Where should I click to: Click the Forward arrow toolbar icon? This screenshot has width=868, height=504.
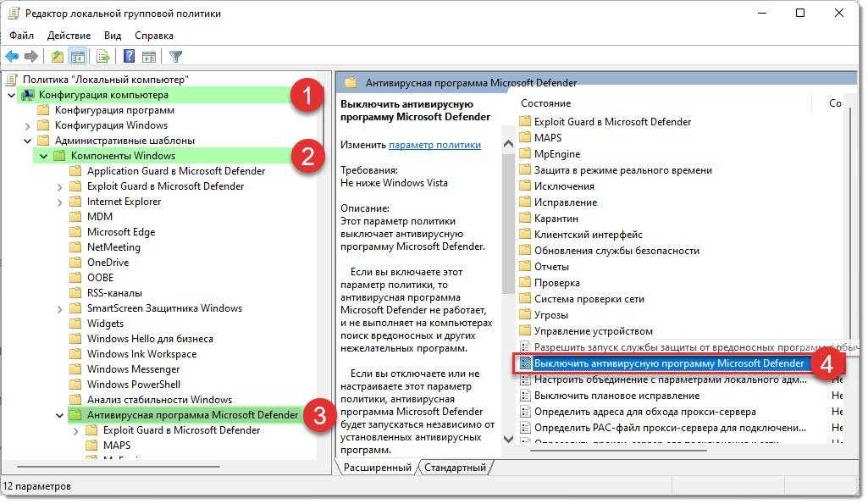coord(31,56)
